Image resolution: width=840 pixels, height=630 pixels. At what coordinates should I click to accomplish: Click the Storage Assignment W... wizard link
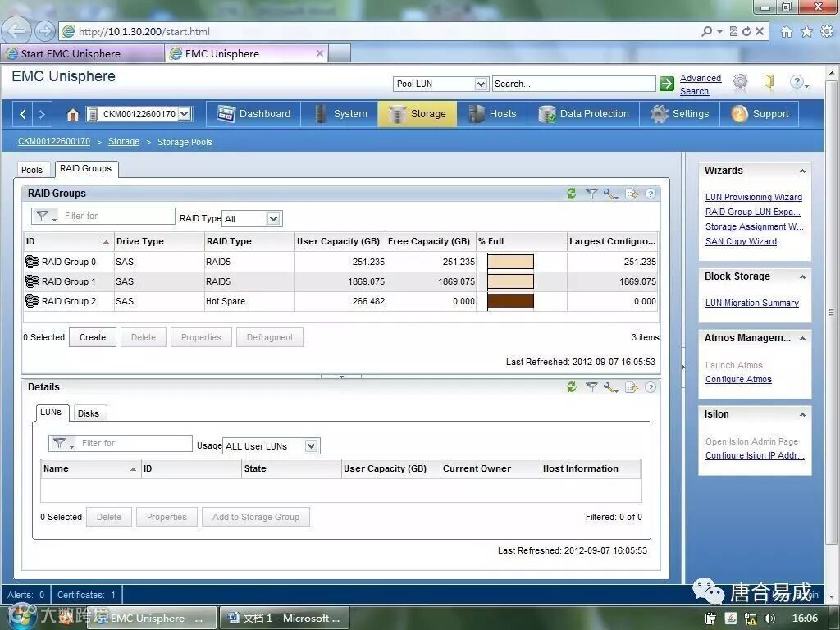pyautogui.click(x=755, y=226)
